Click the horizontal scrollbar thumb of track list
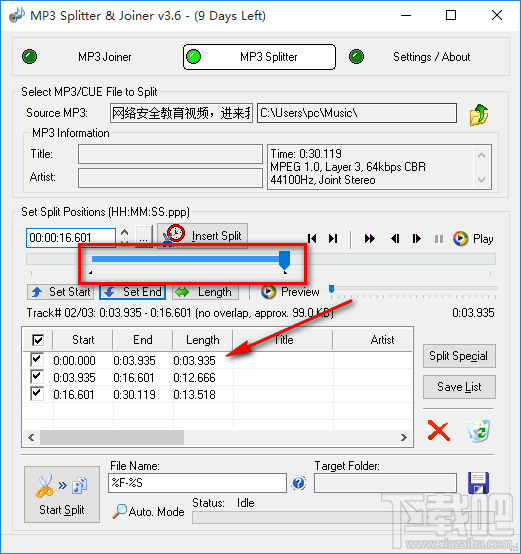 click(112, 437)
